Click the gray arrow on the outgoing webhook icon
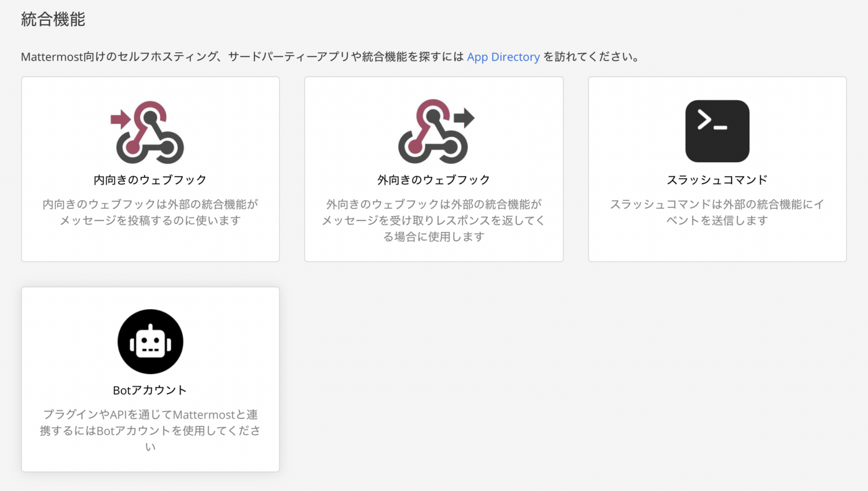Image resolution: width=868 pixels, height=491 pixels. click(x=464, y=118)
